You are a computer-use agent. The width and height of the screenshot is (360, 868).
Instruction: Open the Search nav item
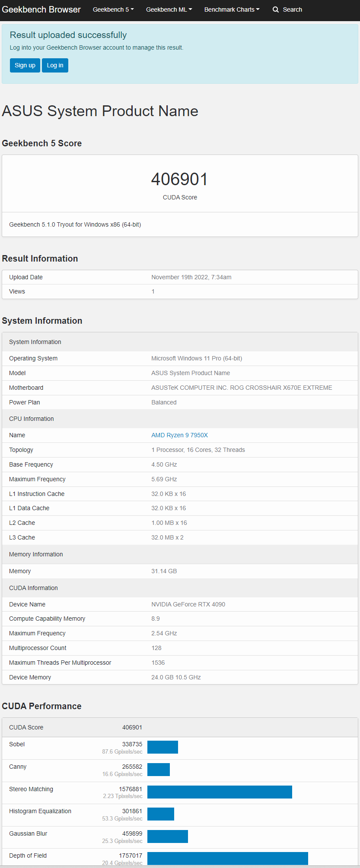point(287,9)
